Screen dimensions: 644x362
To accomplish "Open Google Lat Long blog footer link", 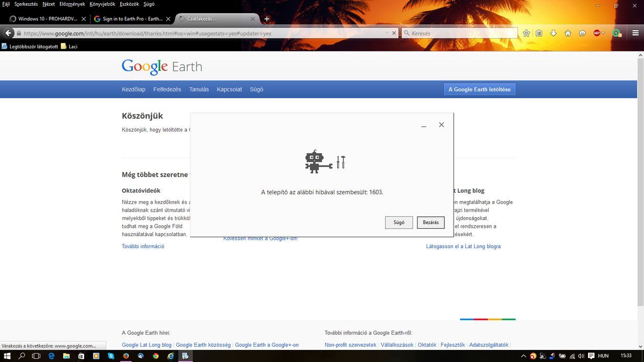I will point(146,345).
